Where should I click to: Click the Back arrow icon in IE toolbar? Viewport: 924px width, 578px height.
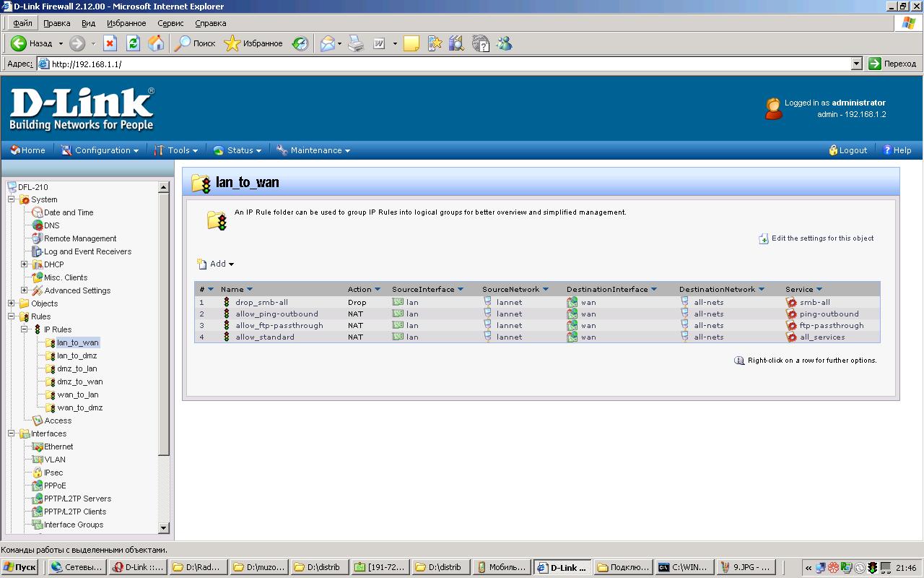tap(19, 43)
